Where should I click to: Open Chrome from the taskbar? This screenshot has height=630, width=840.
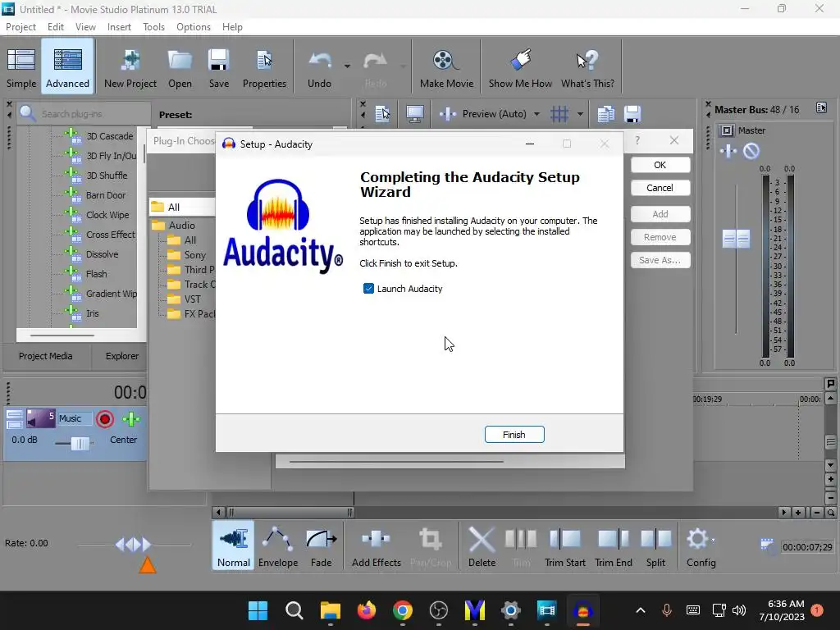coord(402,610)
